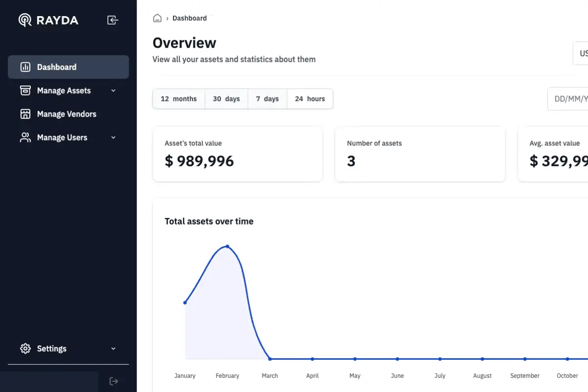Select Manage Assets in the sidebar

(68, 91)
